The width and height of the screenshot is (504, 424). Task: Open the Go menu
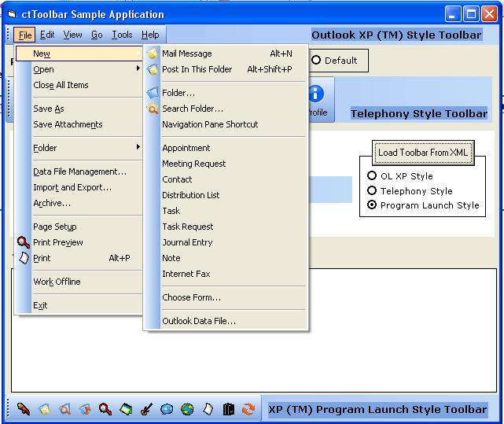coord(97,35)
